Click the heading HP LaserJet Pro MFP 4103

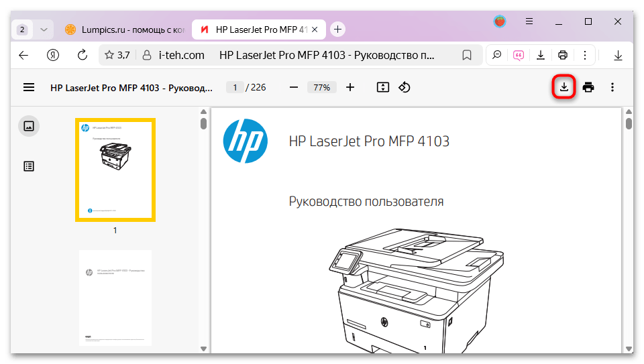[369, 141]
